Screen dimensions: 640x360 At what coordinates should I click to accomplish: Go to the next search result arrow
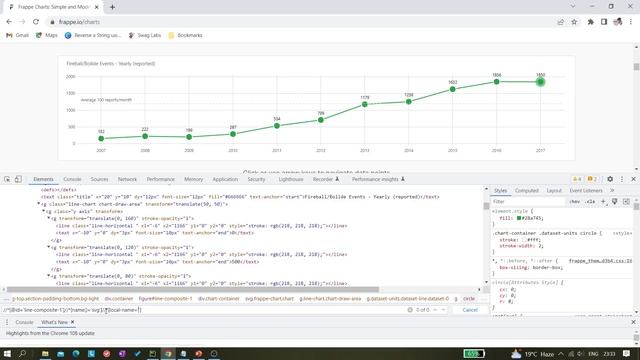click(443, 310)
